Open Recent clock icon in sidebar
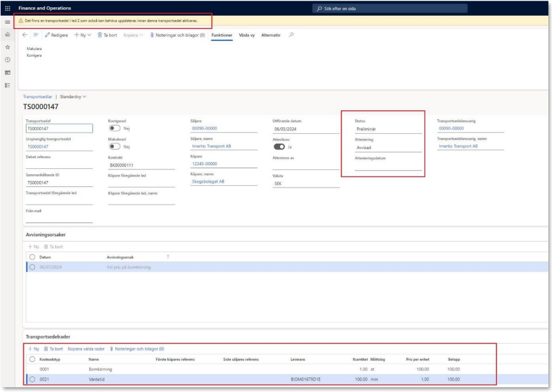The image size is (552, 392). point(7,60)
